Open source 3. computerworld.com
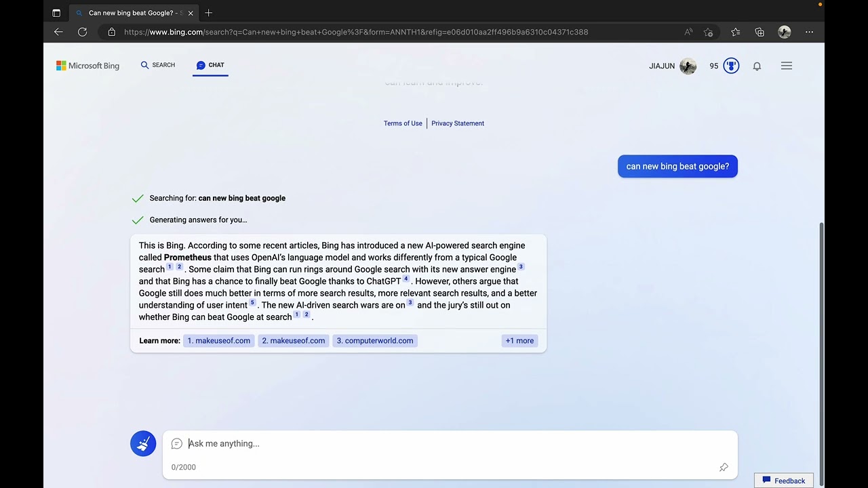 point(375,341)
